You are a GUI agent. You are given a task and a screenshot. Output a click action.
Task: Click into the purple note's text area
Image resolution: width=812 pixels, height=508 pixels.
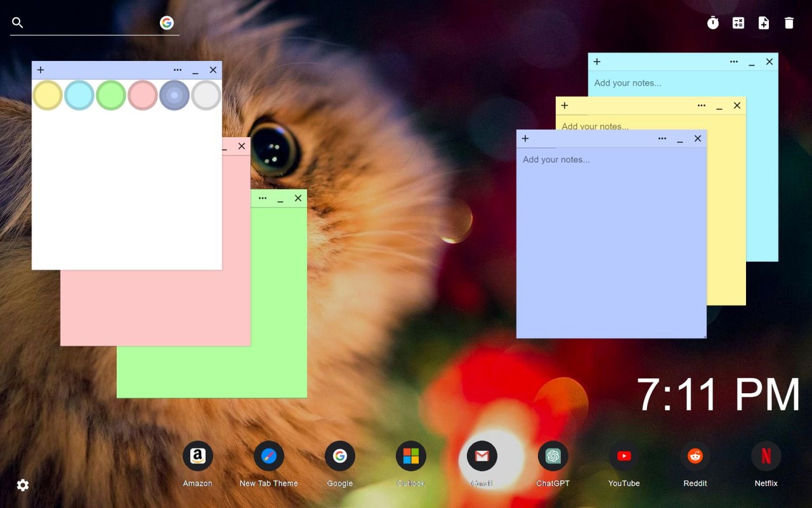coord(612,243)
